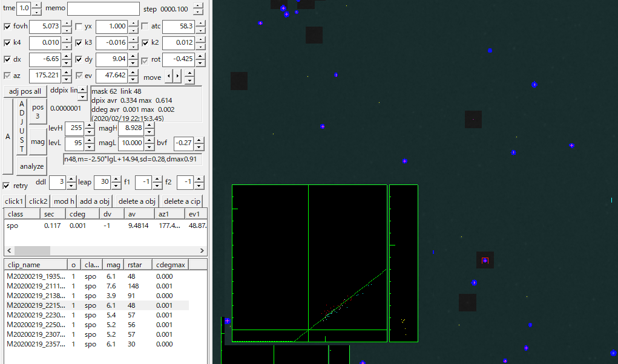This screenshot has height=364, width=618.
Task: Select the click1 mode button
Action: pos(14,201)
